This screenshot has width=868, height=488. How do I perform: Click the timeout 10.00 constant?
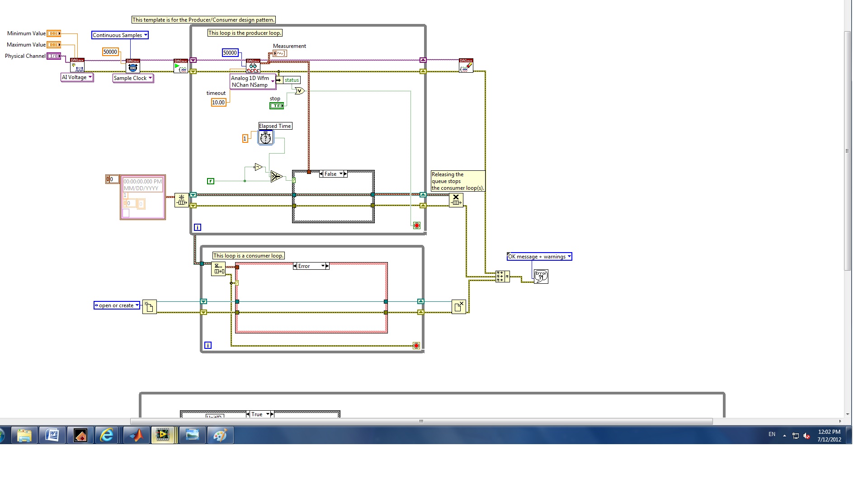pos(218,103)
